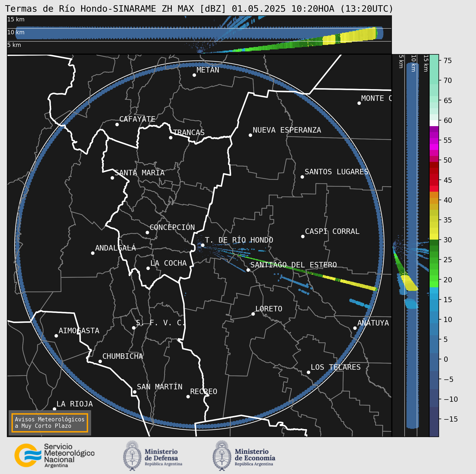Click the AÑATUYA city marker dot
Screen dimensions: 476x474
click(x=355, y=328)
